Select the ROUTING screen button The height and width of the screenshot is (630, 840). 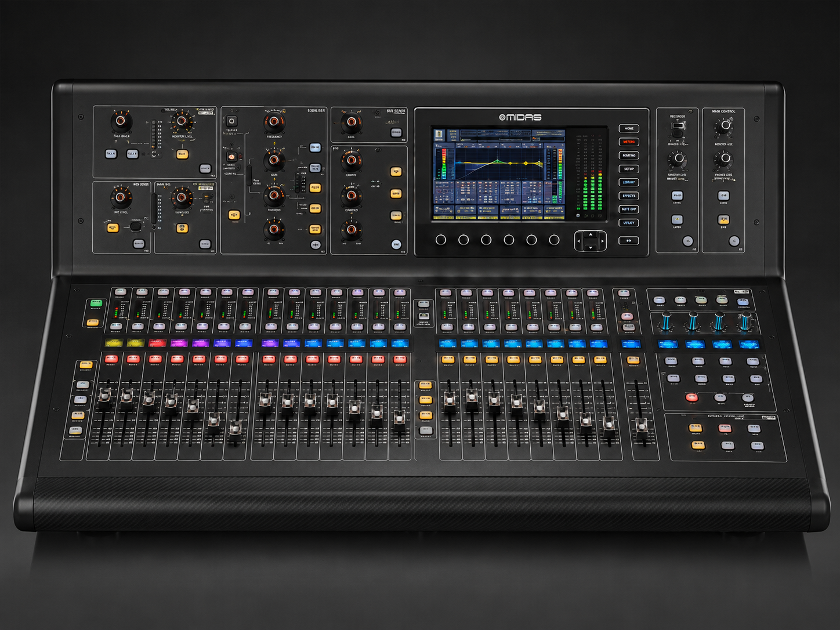[629, 155]
